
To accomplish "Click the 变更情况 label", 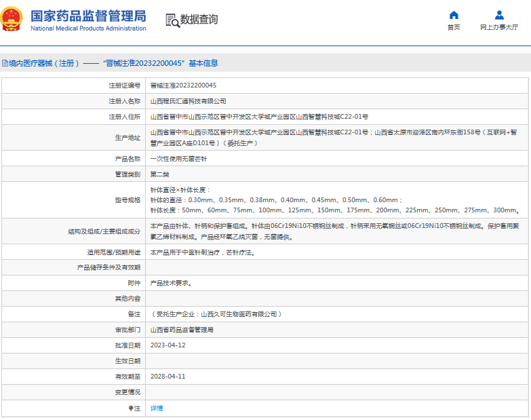I will tap(127, 392).
